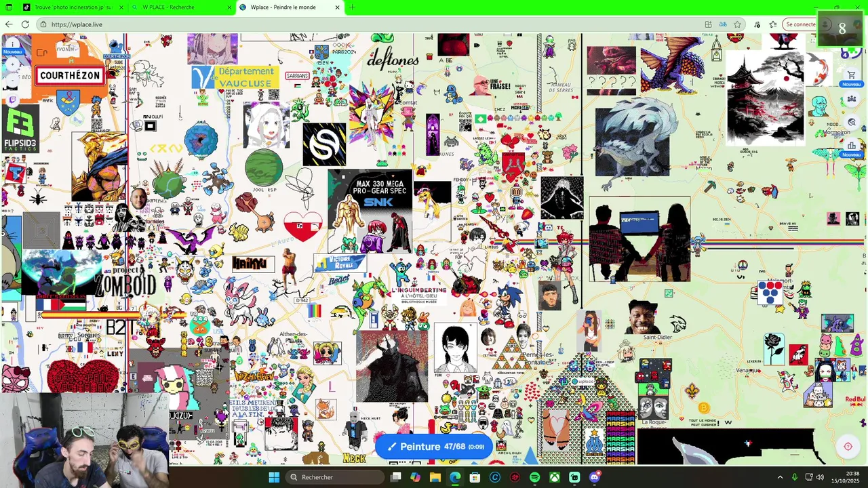Click the translate page icon
Screen dimensions: 868x488
pos(723,24)
